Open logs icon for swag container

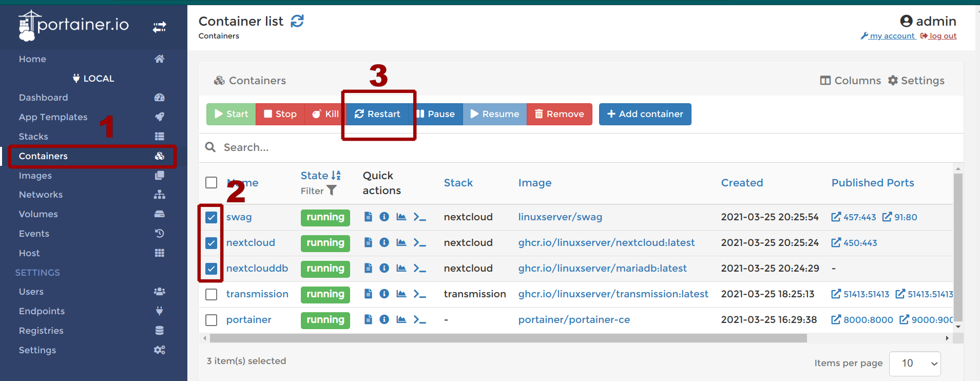click(368, 217)
